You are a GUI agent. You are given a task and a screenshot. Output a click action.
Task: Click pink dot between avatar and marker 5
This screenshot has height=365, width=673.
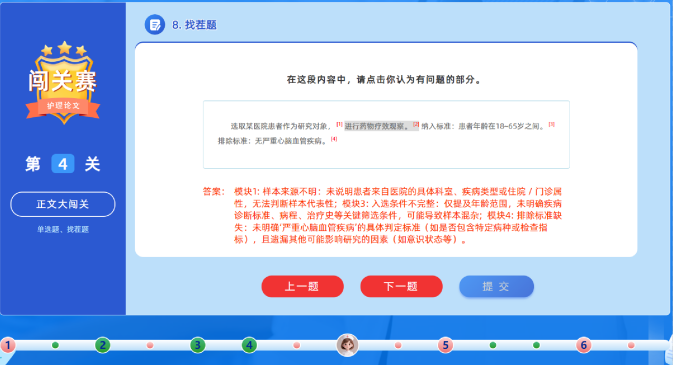[398, 345]
